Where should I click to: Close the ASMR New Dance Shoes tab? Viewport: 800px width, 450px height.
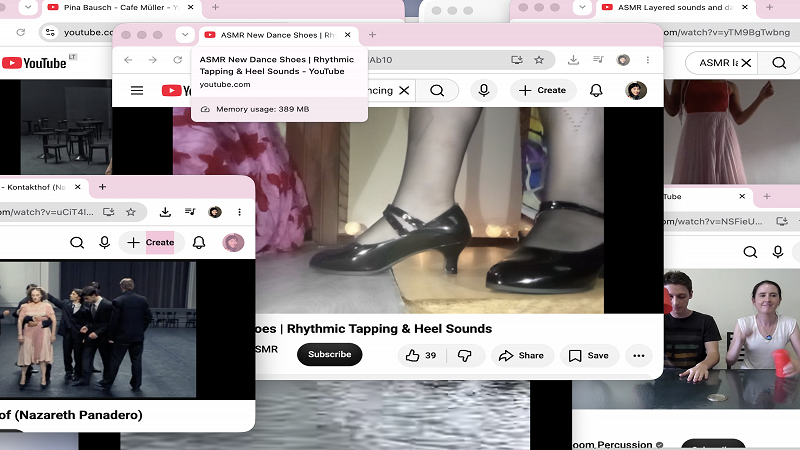[347, 35]
